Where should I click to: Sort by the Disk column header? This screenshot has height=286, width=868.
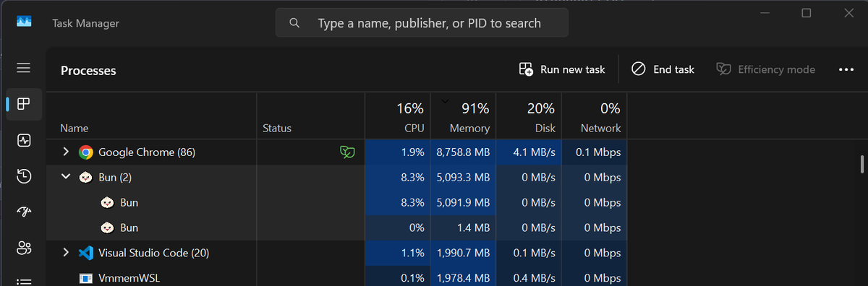(x=529, y=116)
